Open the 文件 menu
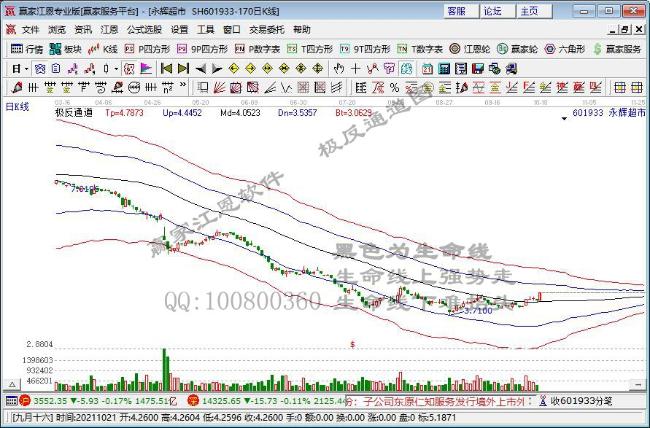 click(30, 30)
